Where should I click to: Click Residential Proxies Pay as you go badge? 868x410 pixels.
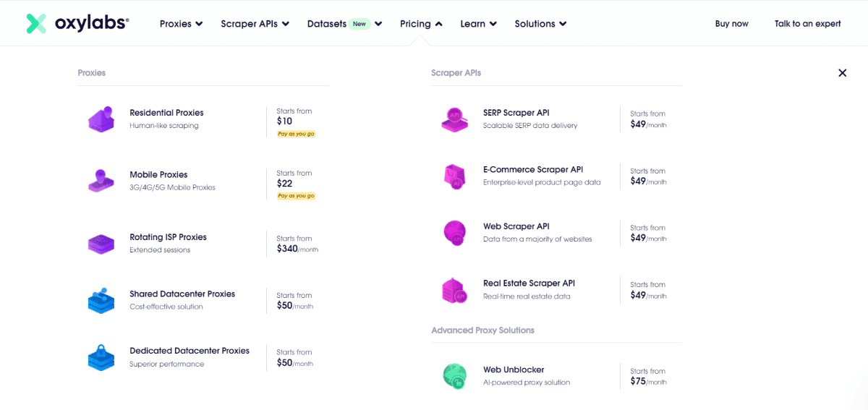point(297,134)
